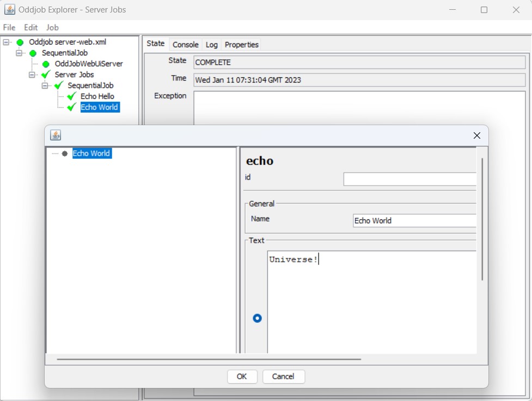Click the Name field containing Echo World
The width and height of the screenshot is (532, 401).
(x=414, y=220)
